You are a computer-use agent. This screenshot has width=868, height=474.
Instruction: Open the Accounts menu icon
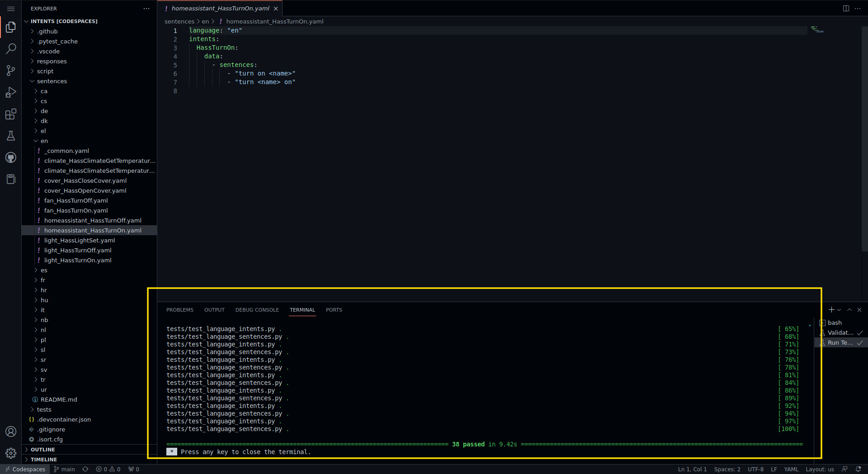coord(11,431)
